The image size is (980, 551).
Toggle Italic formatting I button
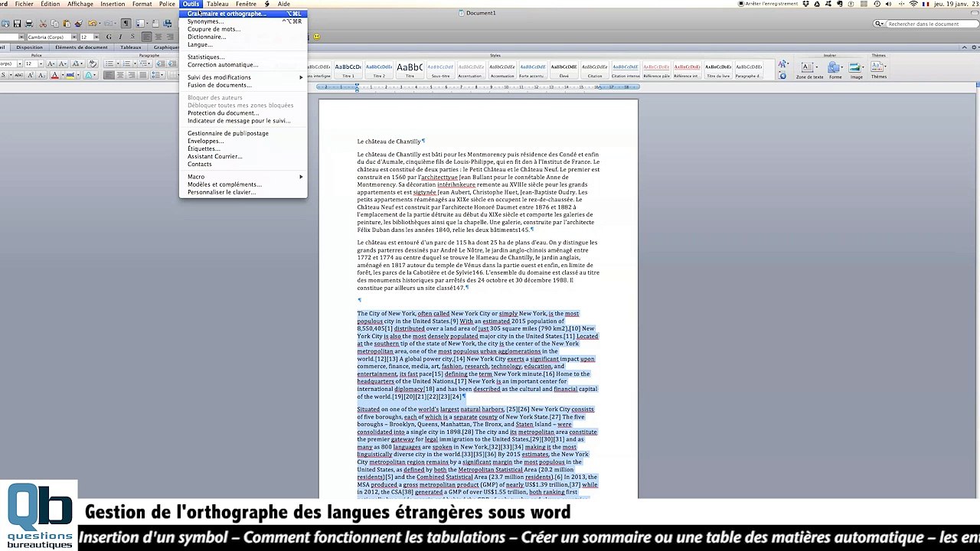(120, 37)
